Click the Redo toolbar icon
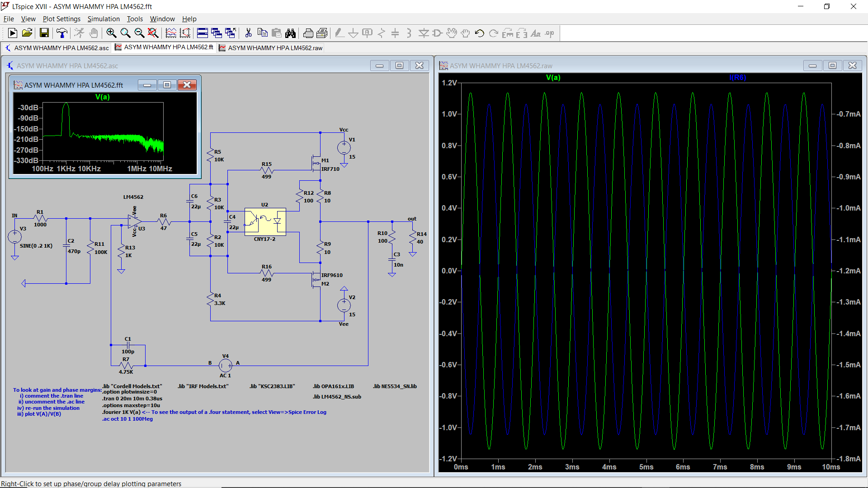 point(494,33)
